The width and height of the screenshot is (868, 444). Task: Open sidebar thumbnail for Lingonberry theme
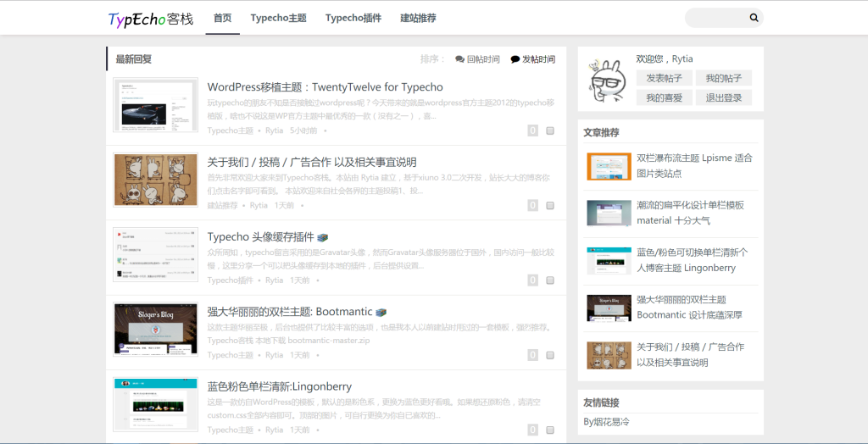609,261
